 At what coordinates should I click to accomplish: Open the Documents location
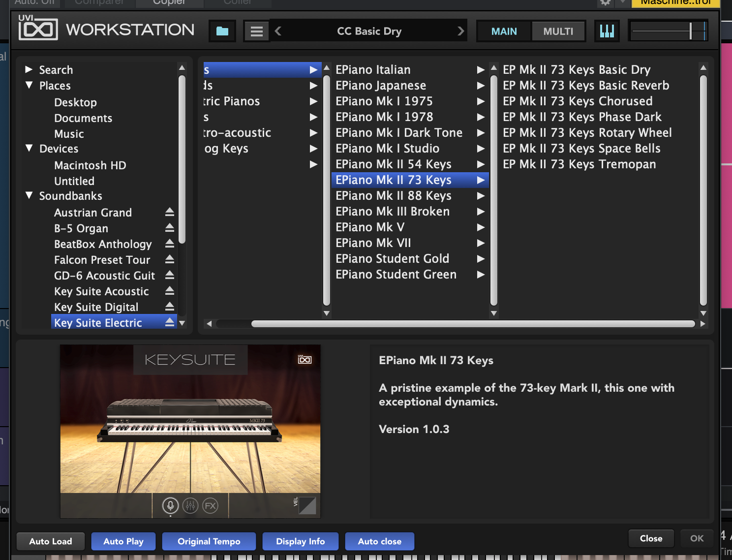click(x=83, y=118)
